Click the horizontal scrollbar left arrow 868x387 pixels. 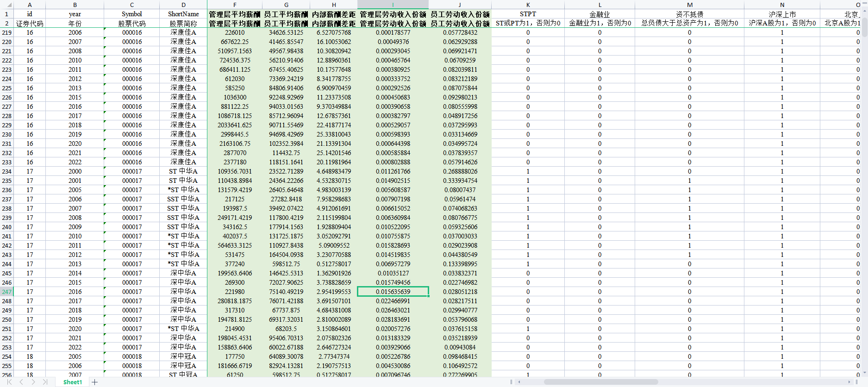(x=519, y=382)
